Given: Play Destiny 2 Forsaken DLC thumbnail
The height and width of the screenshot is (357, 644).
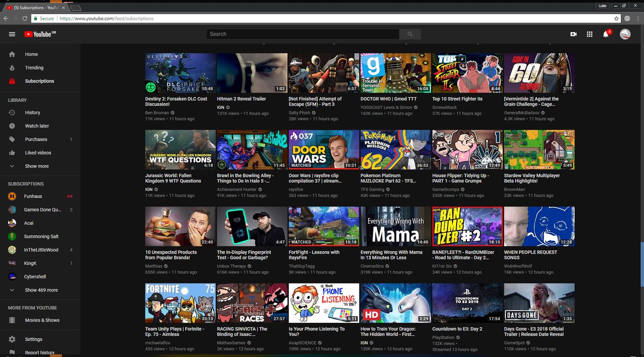Looking at the screenshot, I should click(x=180, y=73).
